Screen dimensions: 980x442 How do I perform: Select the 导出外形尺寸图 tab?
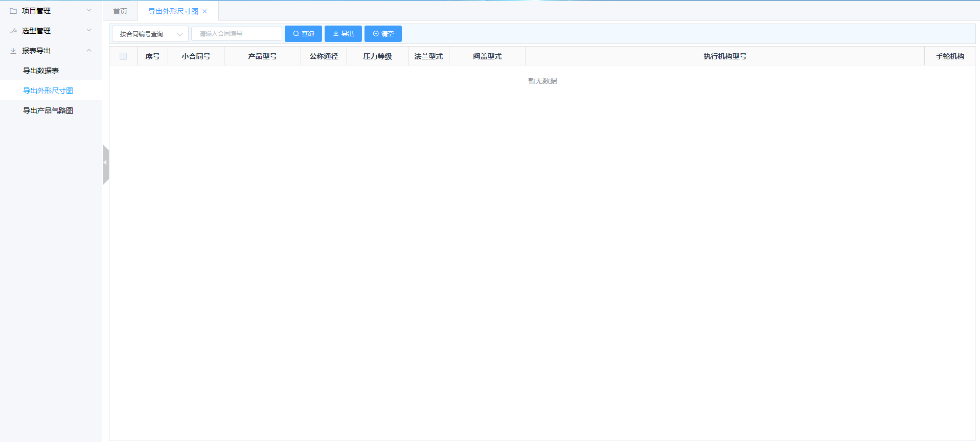click(173, 11)
